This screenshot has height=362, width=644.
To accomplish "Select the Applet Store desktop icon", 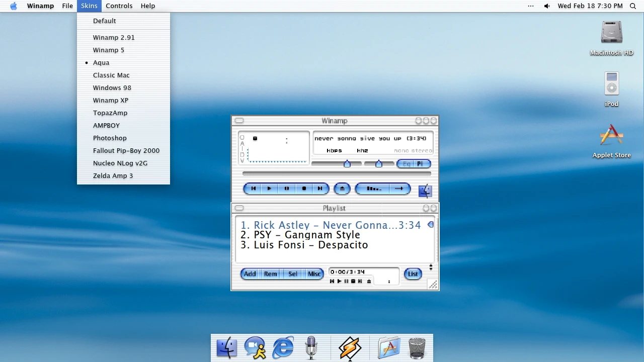I will click(612, 141).
